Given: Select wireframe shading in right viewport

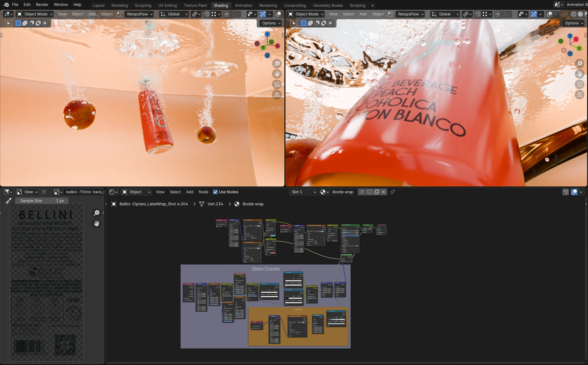Looking at the screenshot, I should coord(574,14).
